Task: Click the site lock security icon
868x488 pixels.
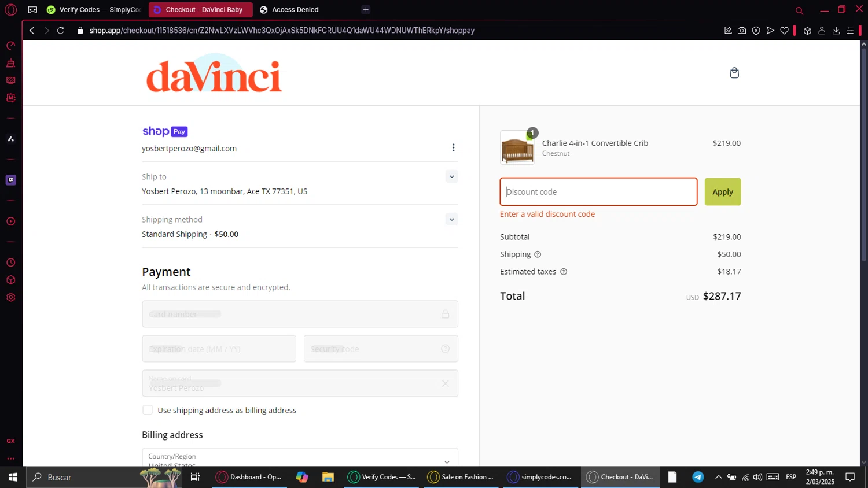Action: [x=80, y=31]
